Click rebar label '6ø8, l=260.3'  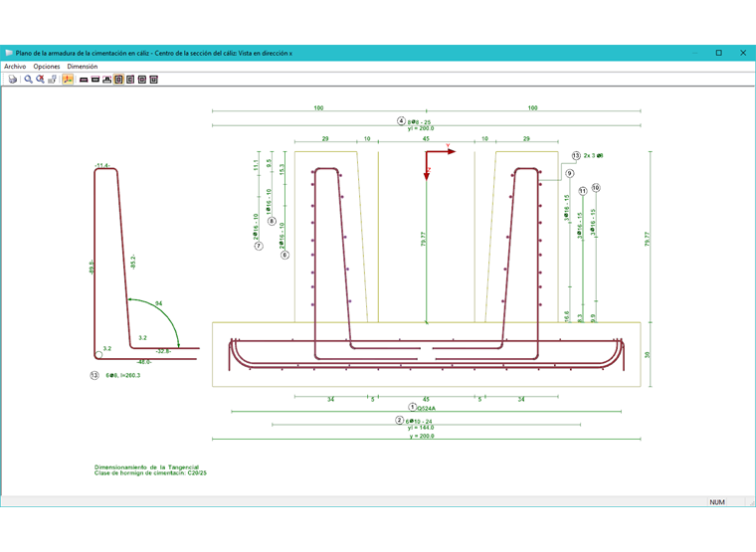point(123,376)
